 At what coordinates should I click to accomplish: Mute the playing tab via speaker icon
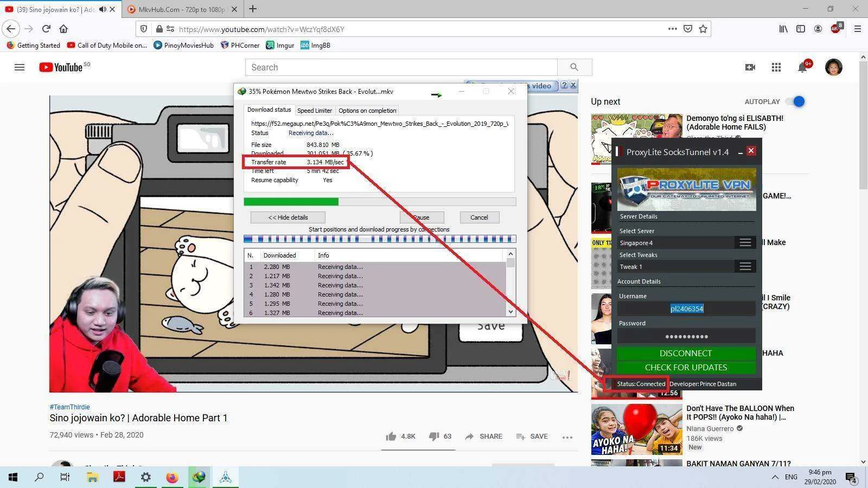click(103, 9)
